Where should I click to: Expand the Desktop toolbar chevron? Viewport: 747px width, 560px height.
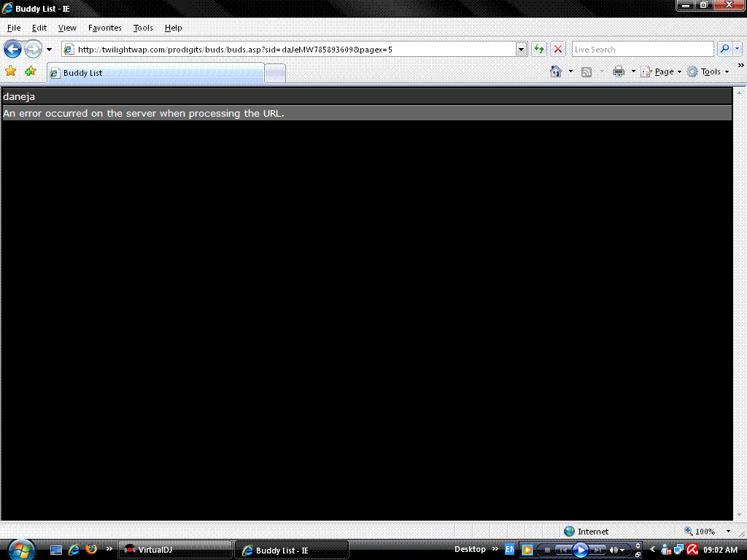click(x=495, y=549)
